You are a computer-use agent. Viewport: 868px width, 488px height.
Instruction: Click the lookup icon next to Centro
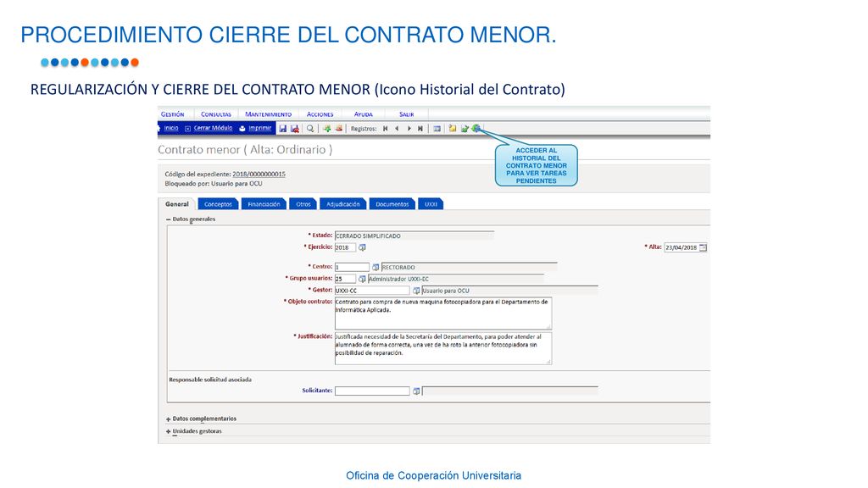click(x=376, y=267)
